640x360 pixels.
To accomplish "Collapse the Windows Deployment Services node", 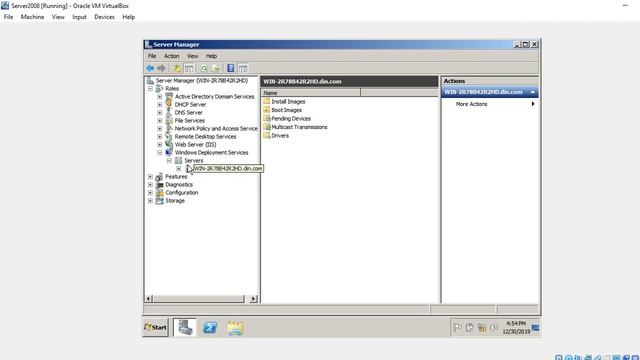I will coord(160,153).
